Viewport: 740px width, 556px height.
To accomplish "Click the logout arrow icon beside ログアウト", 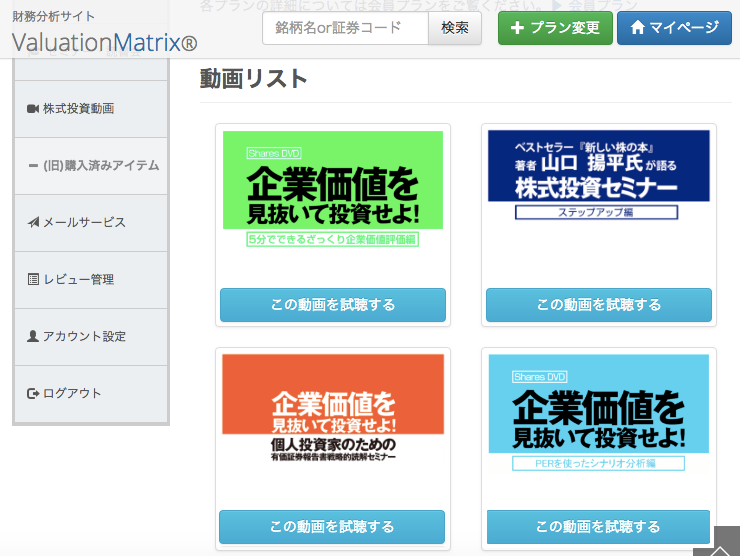I will click(x=33, y=393).
